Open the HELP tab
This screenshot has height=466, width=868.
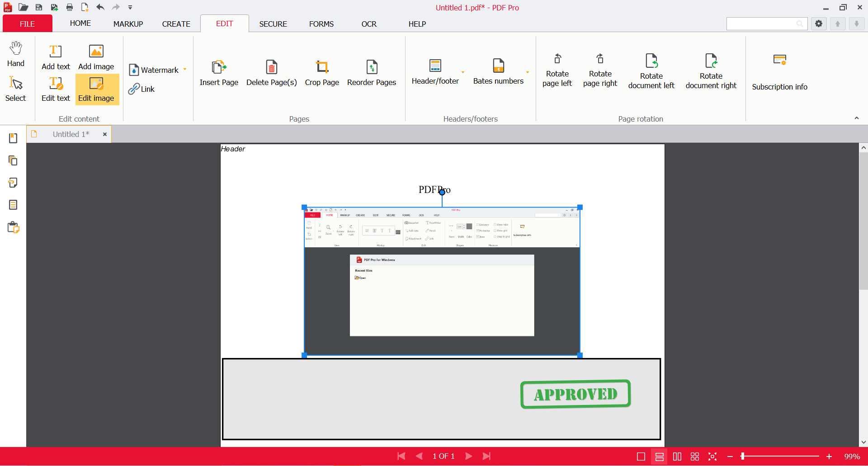click(417, 24)
